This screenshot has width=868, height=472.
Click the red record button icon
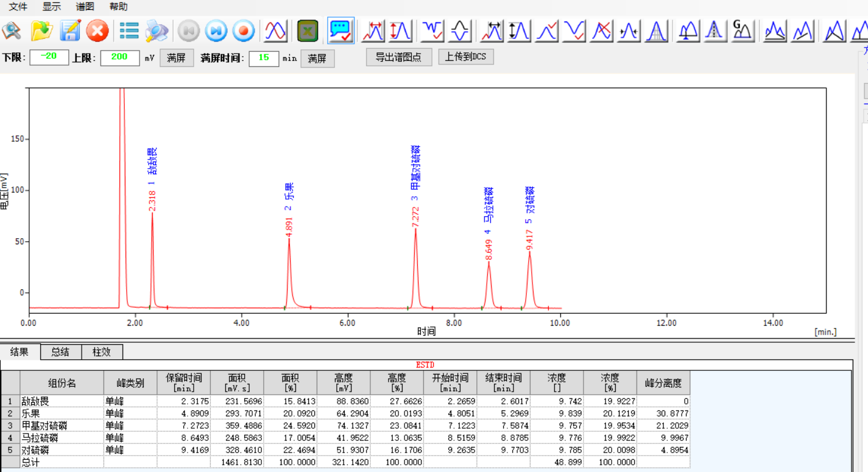pyautogui.click(x=244, y=30)
